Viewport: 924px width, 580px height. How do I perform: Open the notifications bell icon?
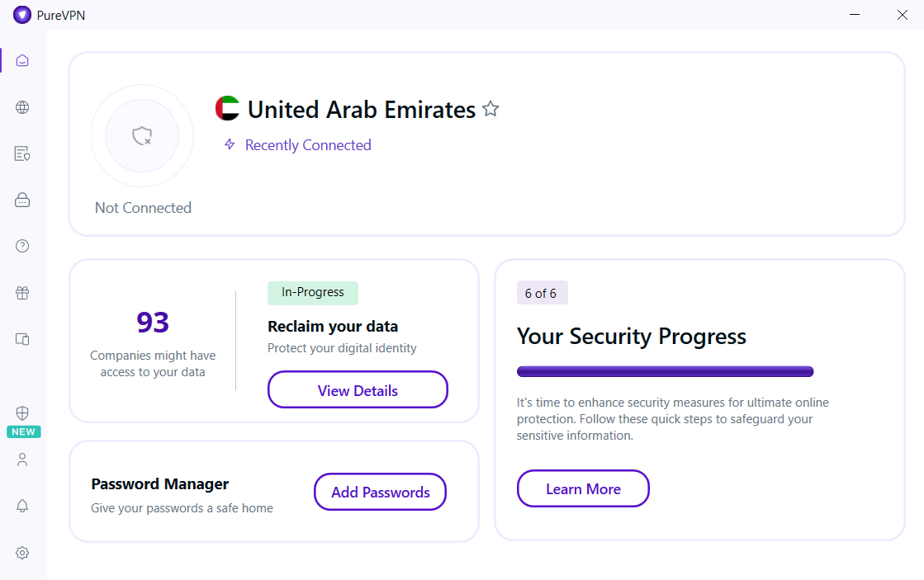(x=22, y=506)
